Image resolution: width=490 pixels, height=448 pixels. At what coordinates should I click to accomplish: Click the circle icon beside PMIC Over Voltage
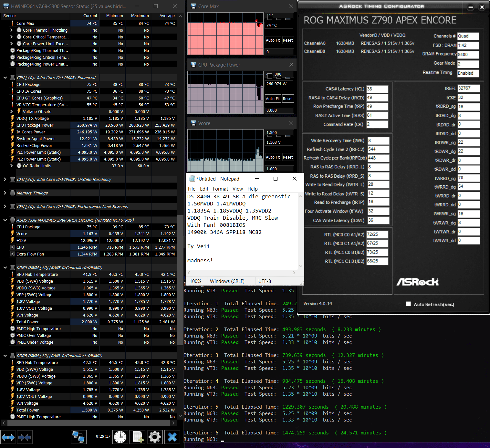(13, 335)
